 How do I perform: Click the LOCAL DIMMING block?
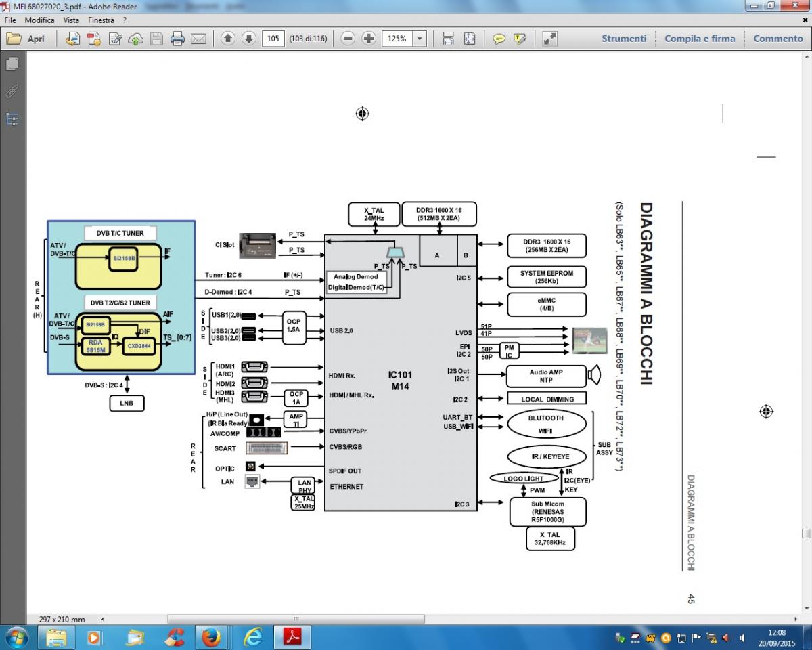point(547,399)
